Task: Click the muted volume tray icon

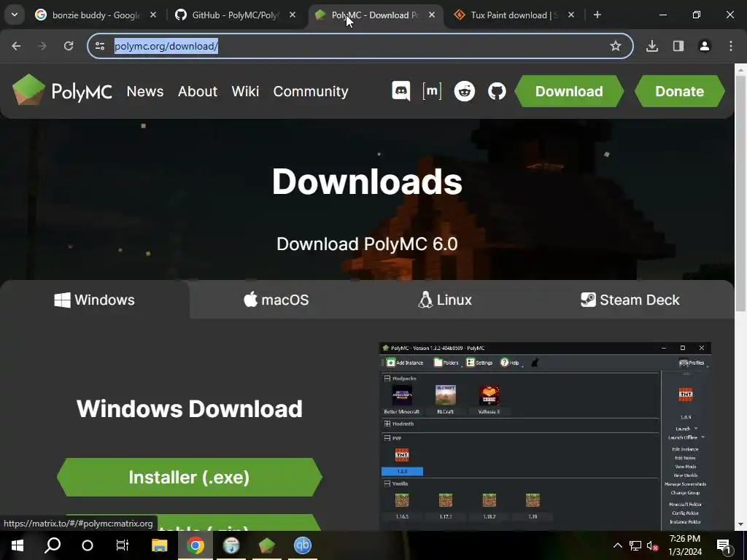Action: [x=652, y=545]
